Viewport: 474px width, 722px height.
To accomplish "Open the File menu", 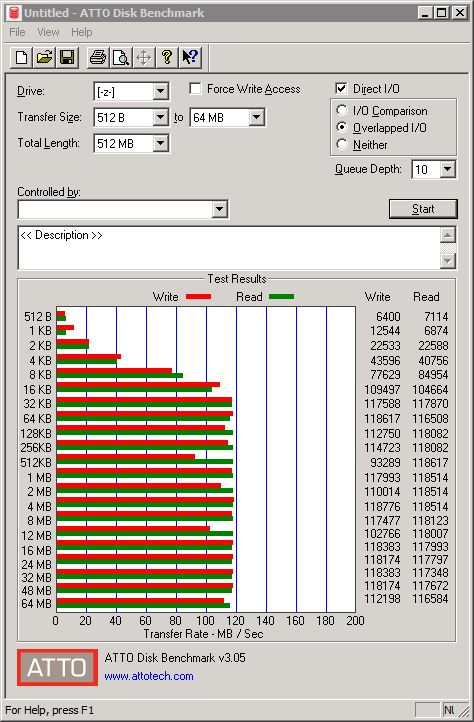I will (17, 32).
